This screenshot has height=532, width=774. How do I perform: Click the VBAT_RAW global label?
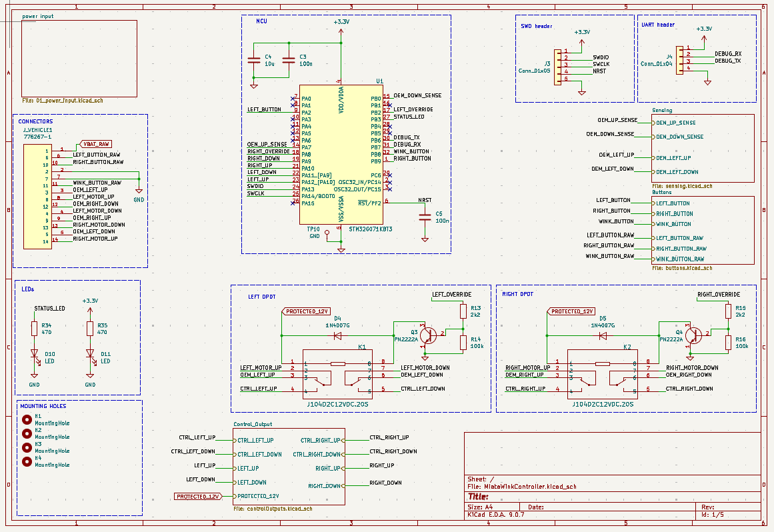pyautogui.click(x=95, y=144)
